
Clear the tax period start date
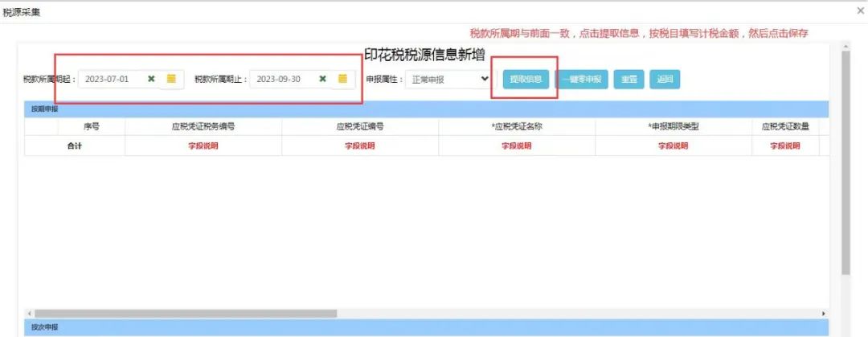(x=151, y=79)
